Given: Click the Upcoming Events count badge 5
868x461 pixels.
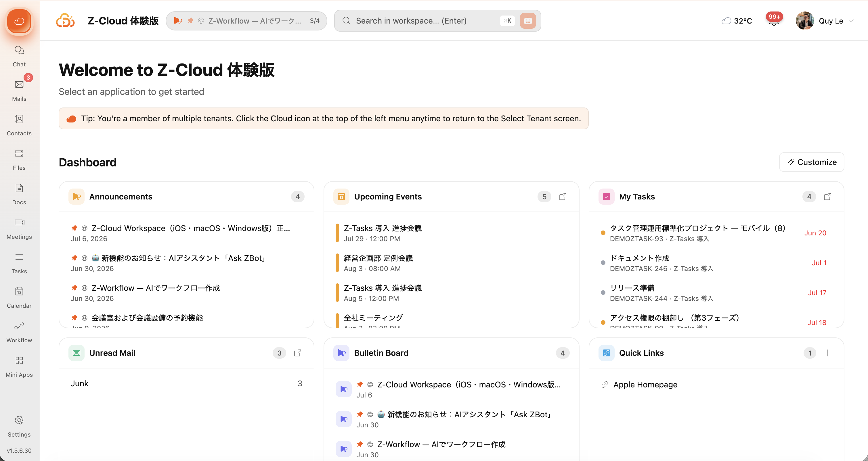Looking at the screenshot, I should 544,197.
